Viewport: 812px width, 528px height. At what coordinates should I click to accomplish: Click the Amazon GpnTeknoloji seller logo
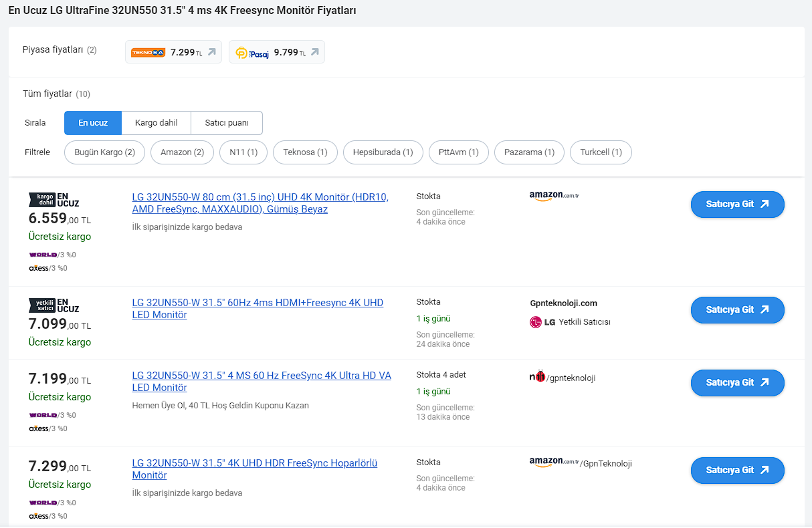554,463
